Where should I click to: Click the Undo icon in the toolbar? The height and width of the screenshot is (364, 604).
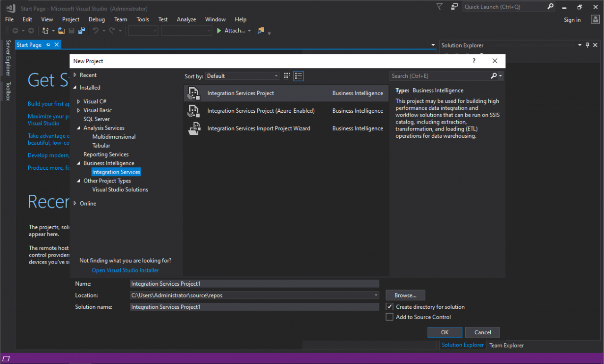[96, 30]
